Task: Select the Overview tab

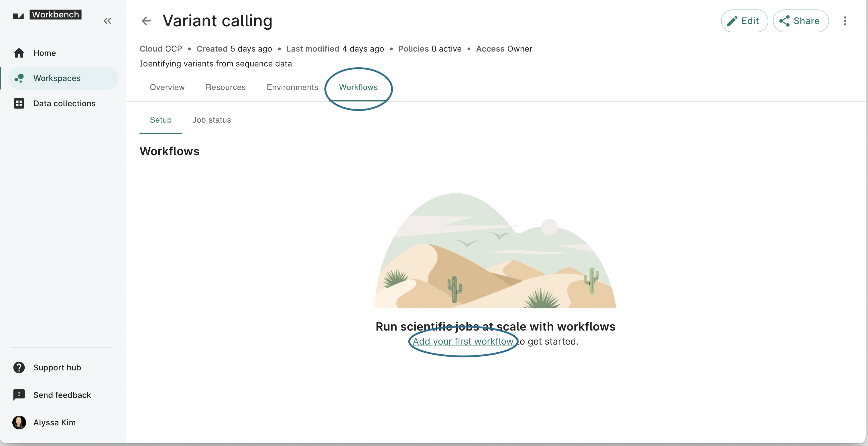Action: 167,87
